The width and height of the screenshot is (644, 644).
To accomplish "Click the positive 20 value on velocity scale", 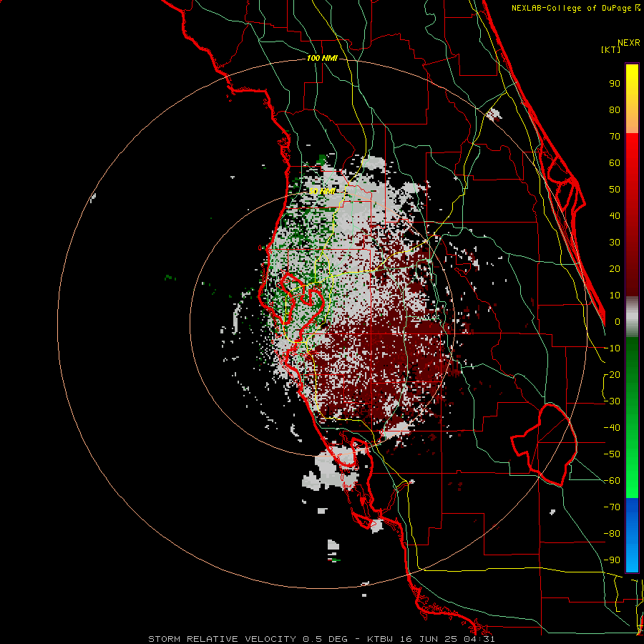I will [615, 269].
